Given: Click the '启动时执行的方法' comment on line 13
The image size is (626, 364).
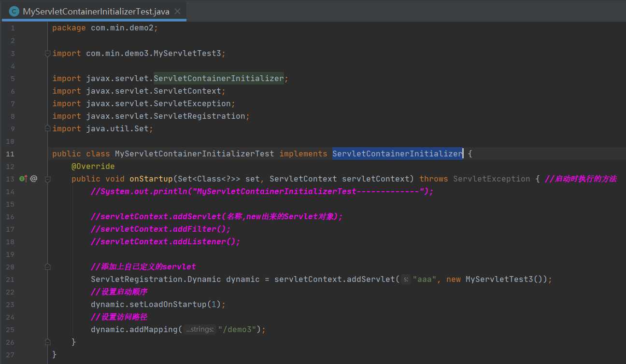Looking at the screenshot, I should (581, 179).
